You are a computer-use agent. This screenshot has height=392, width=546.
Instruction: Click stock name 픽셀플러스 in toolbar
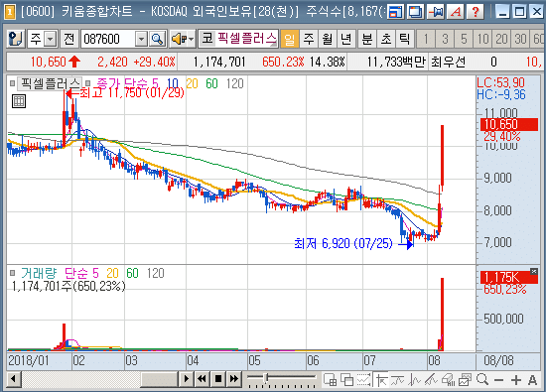tap(247, 39)
